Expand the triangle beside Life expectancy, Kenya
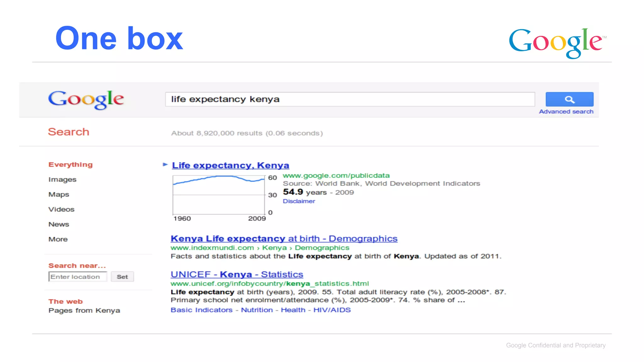The height and width of the screenshot is (362, 644). tap(165, 164)
